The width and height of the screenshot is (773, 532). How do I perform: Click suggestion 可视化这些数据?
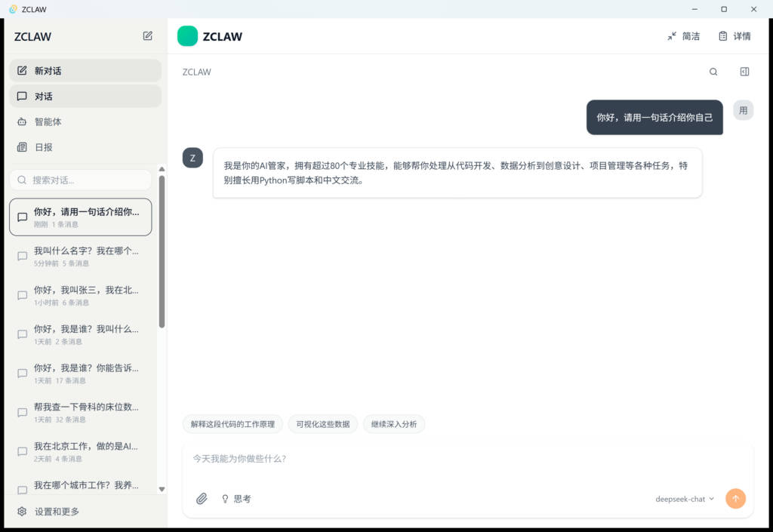[322, 424]
